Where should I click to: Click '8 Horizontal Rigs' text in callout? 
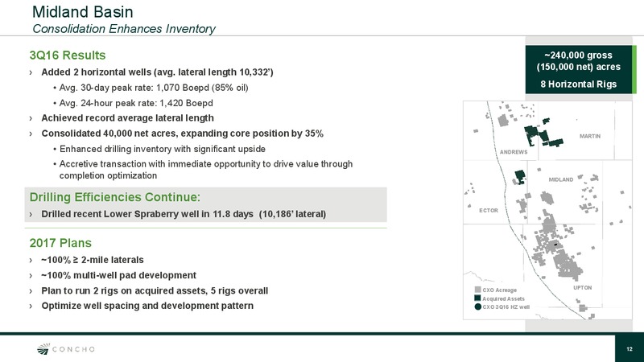578,84
